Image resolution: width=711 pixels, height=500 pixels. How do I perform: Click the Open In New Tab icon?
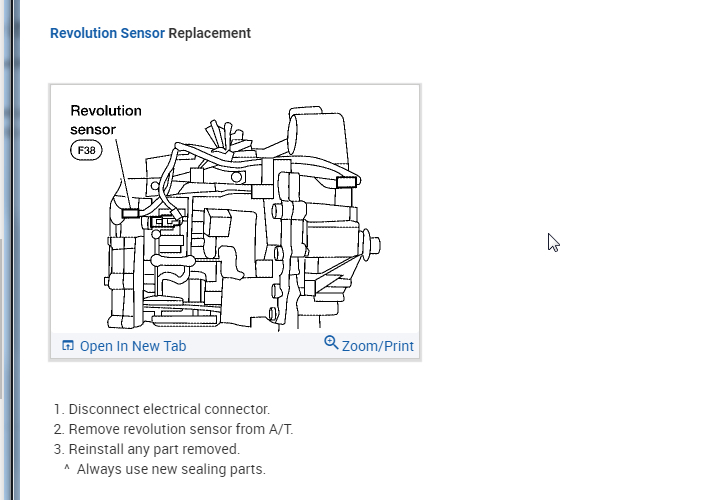(x=68, y=346)
